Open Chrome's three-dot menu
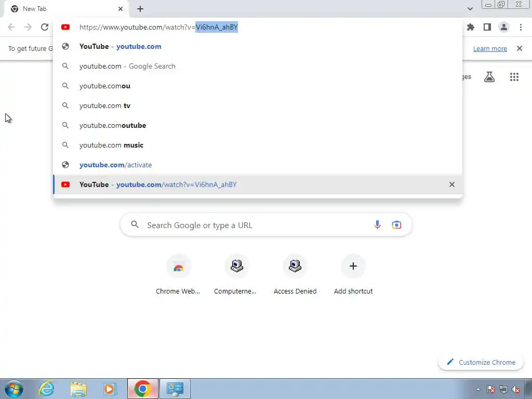 coord(521,27)
